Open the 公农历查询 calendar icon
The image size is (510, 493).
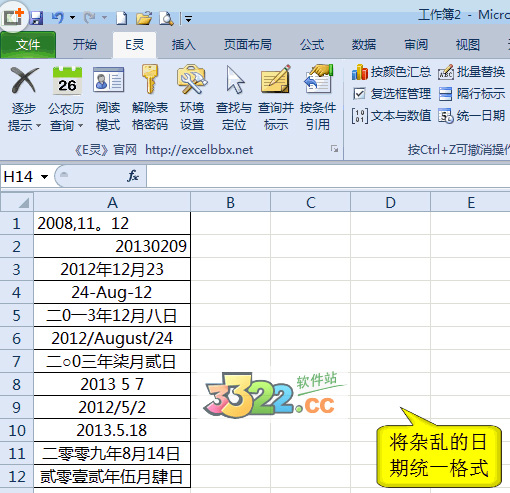(67, 80)
